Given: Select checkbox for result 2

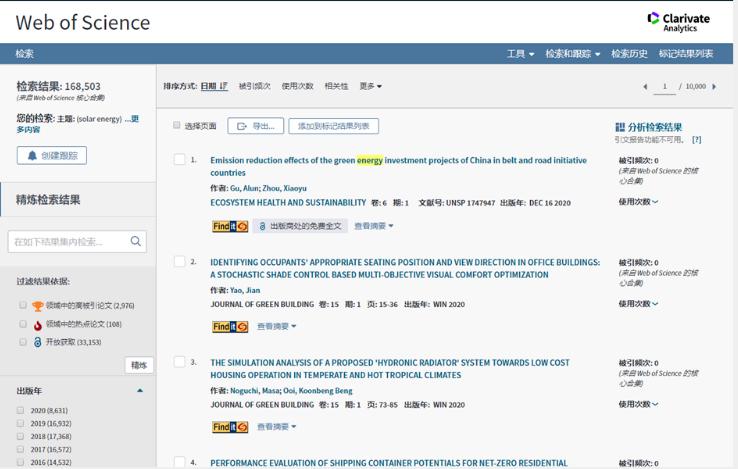Looking at the screenshot, I should (179, 261).
